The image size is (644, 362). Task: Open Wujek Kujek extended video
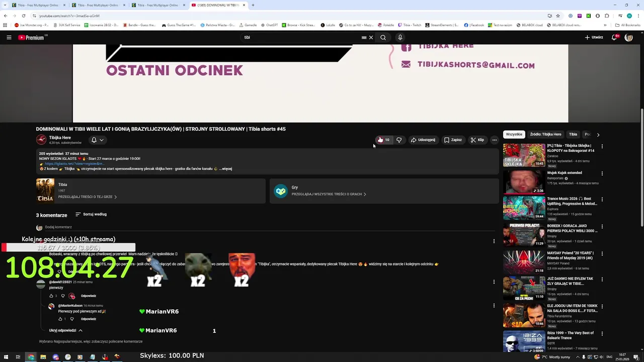tap(565, 172)
